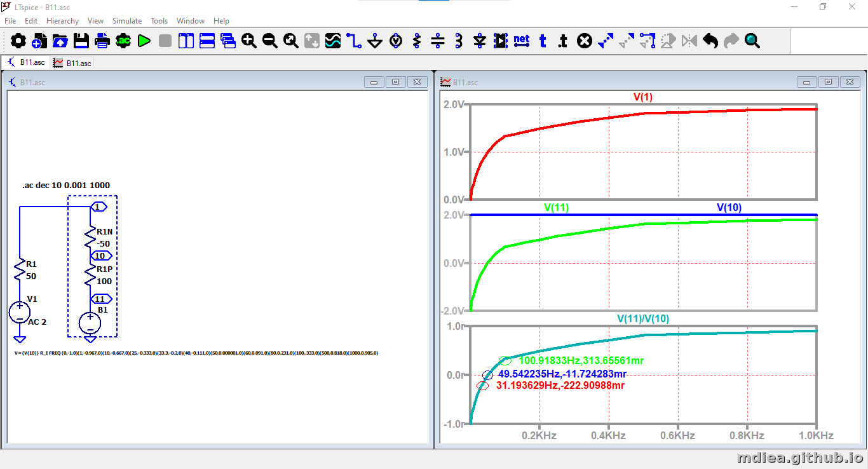
Task: Place a Resistor component
Action: coord(417,41)
